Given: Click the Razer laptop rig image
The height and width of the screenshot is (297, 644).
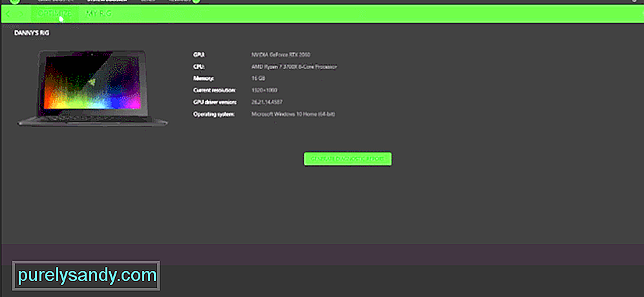Looking at the screenshot, I should 92,88.
